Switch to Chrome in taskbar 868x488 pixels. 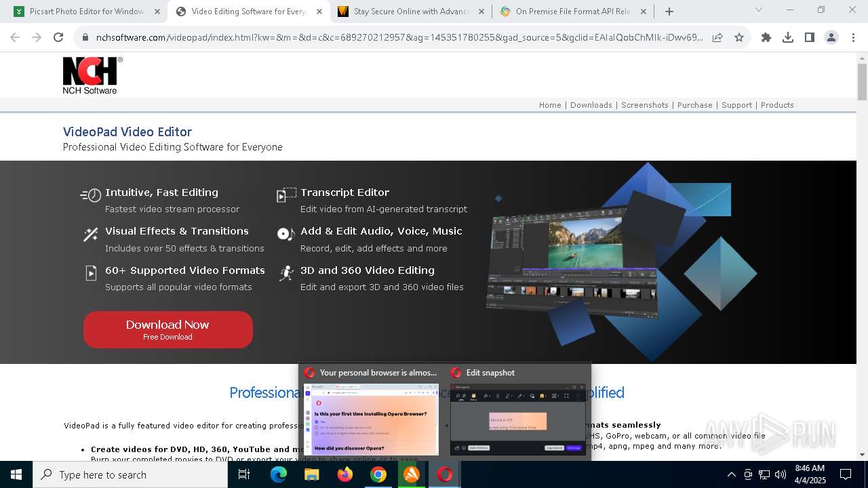(x=378, y=474)
